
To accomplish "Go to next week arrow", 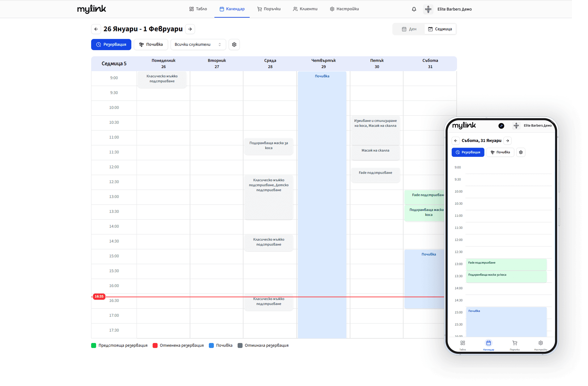I will [190, 29].
